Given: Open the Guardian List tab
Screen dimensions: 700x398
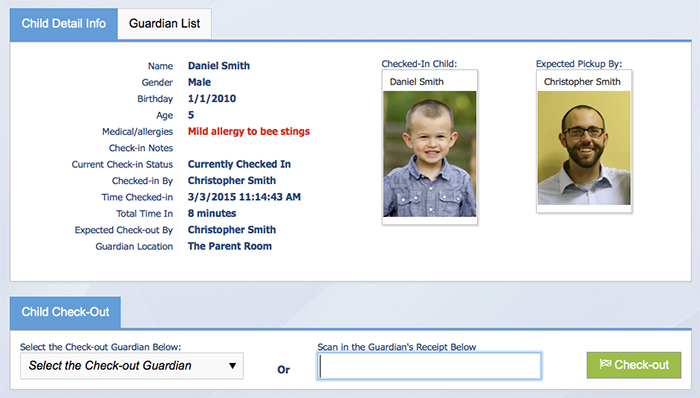Looking at the screenshot, I should [164, 24].
